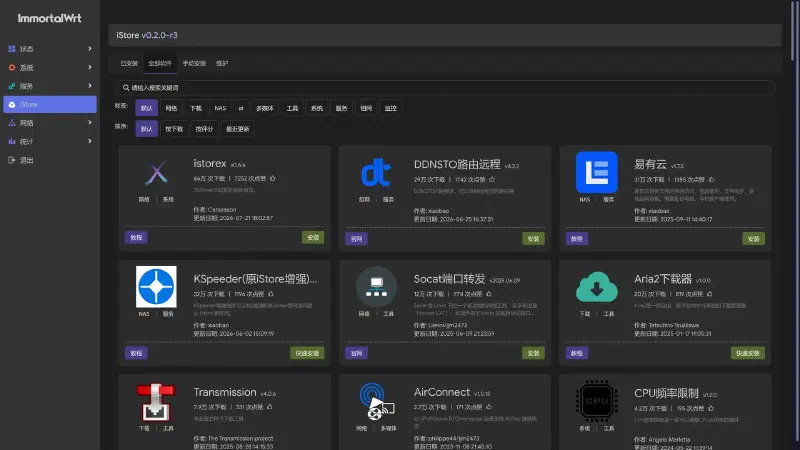The image size is (800, 450).
Task: Expand the 系统 sidebar menu chevron
Action: point(90,67)
